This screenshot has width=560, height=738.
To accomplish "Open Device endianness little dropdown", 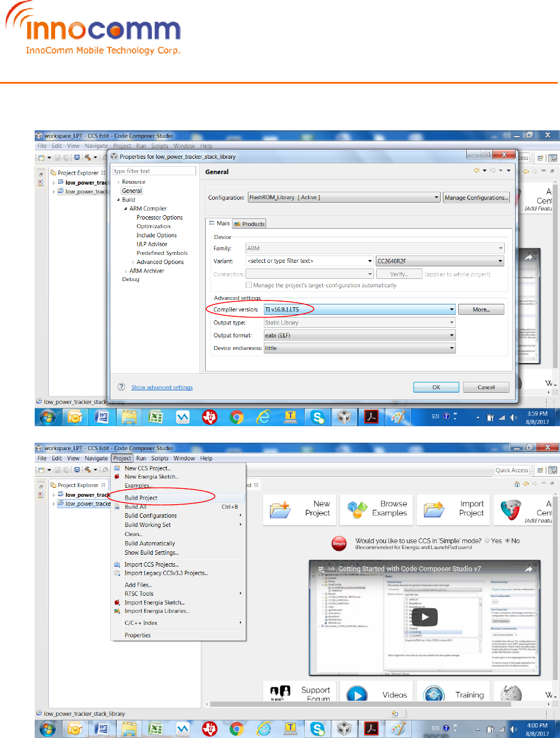I will 359,348.
